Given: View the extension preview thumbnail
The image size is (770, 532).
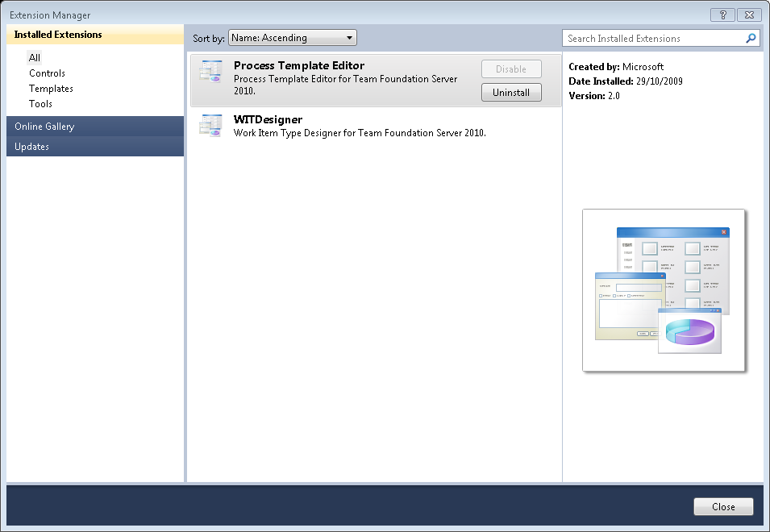Looking at the screenshot, I should pyautogui.click(x=663, y=290).
